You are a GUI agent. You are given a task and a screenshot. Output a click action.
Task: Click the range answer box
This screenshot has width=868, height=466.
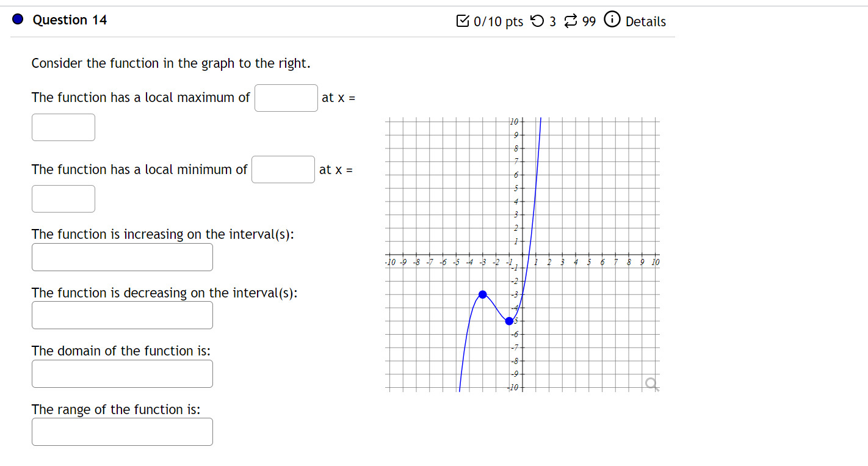click(122, 432)
